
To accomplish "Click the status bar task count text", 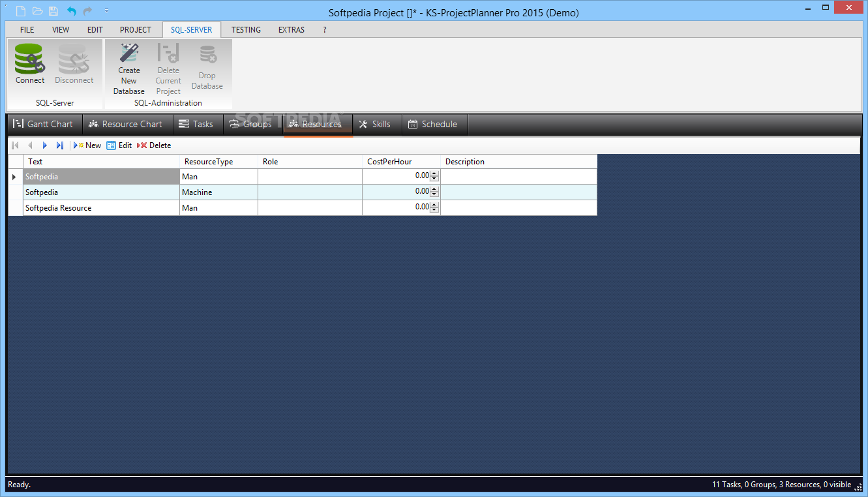I will pyautogui.click(x=782, y=485).
